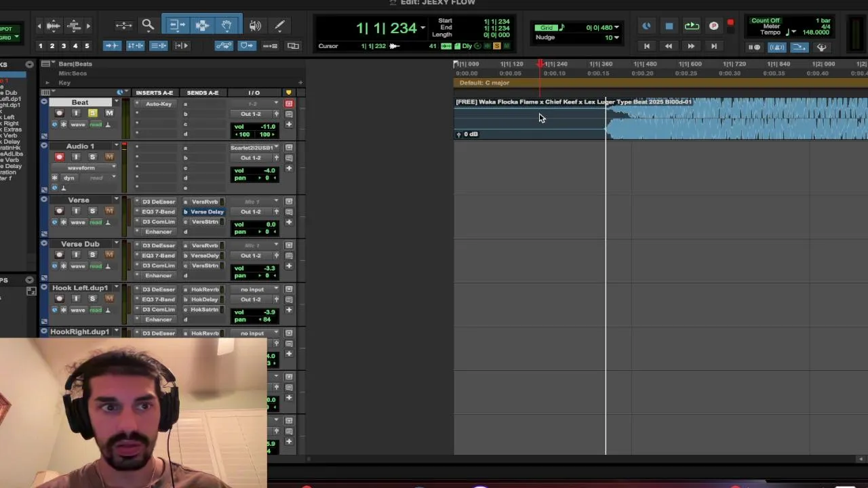Toggle Insertion Follows Playback
This screenshot has height=488, width=868.
[181, 45]
